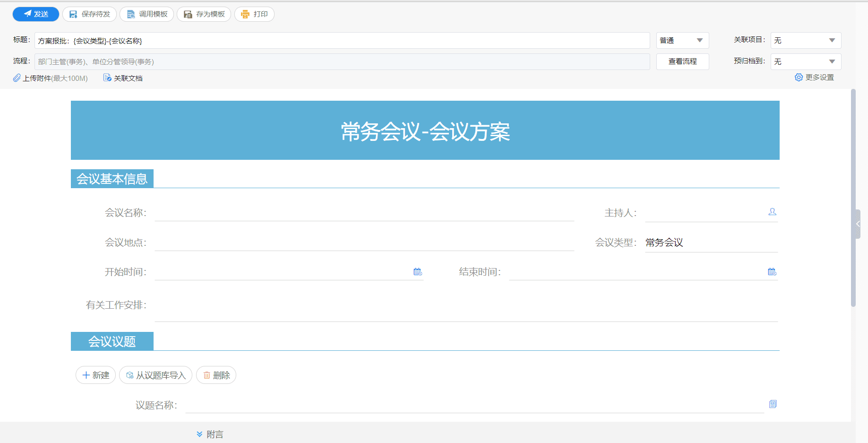Click the 主持人 person picker icon
The width and height of the screenshot is (868, 443).
pyautogui.click(x=772, y=212)
